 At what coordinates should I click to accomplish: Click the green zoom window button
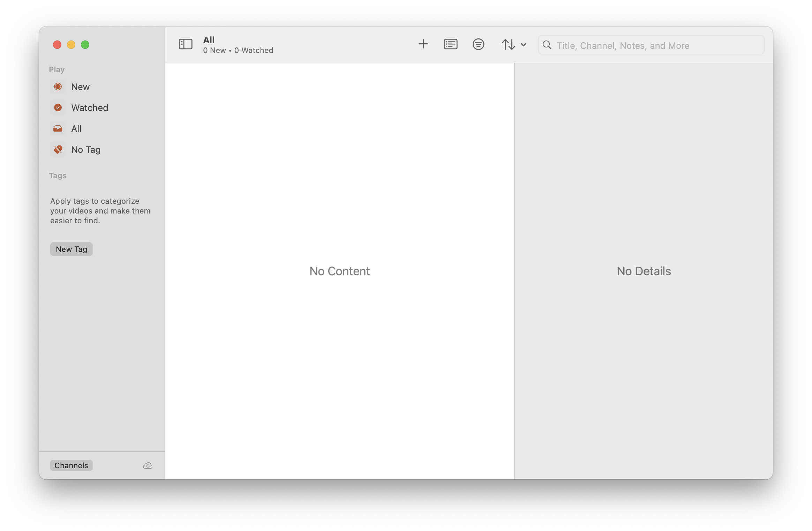click(85, 45)
